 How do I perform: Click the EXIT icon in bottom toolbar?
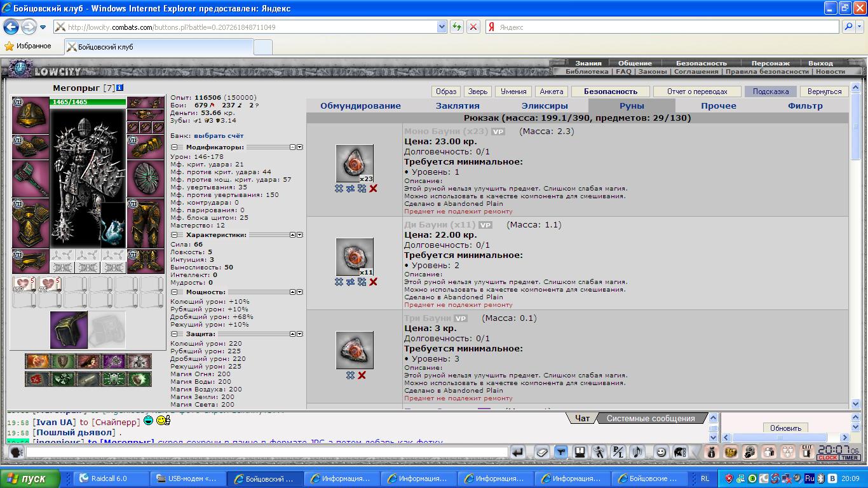click(x=807, y=452)
